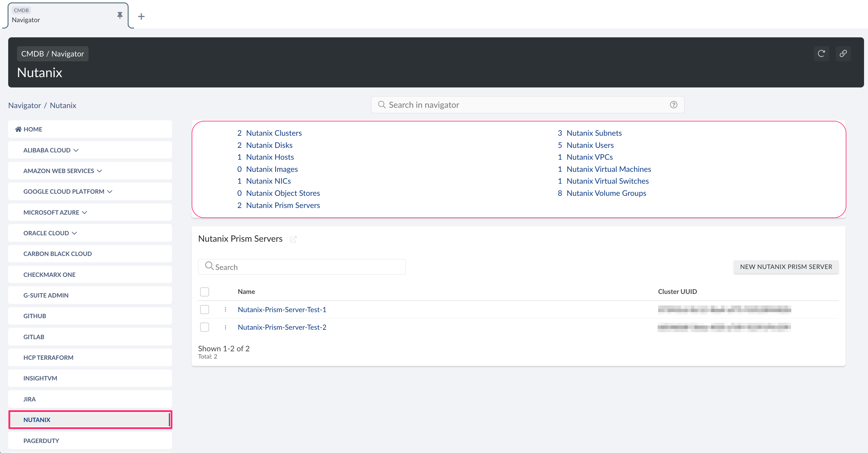This screenshot has width=868, height=453.
Task: Copy the page permalink icon
Action: [843, 53]
